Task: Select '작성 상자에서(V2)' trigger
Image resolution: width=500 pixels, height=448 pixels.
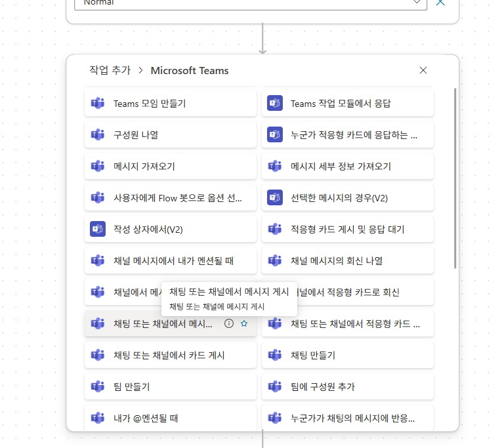Action: tap(171, 230)
